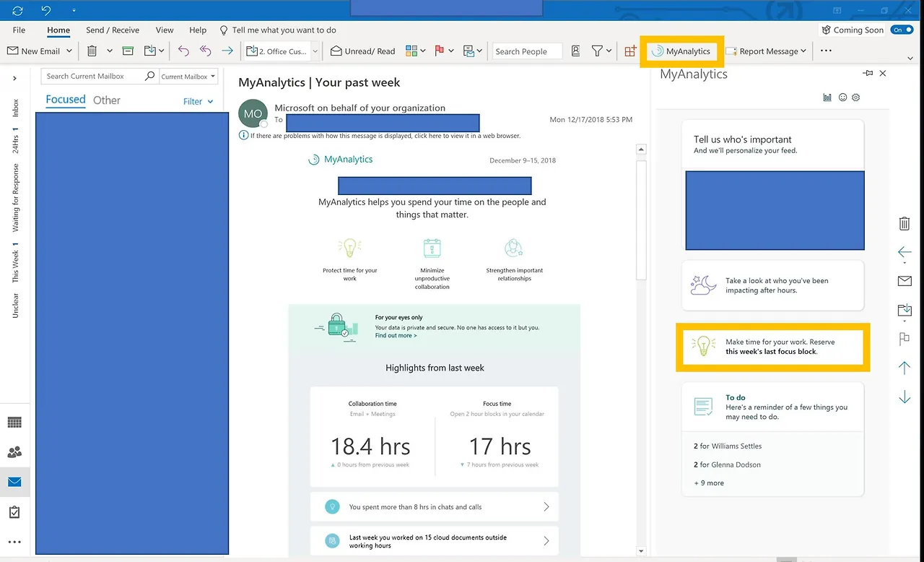The width and height of the screenshot is (924, 562).
Task: Open the MyAnalytics add-in button
Action: point(681,51)
